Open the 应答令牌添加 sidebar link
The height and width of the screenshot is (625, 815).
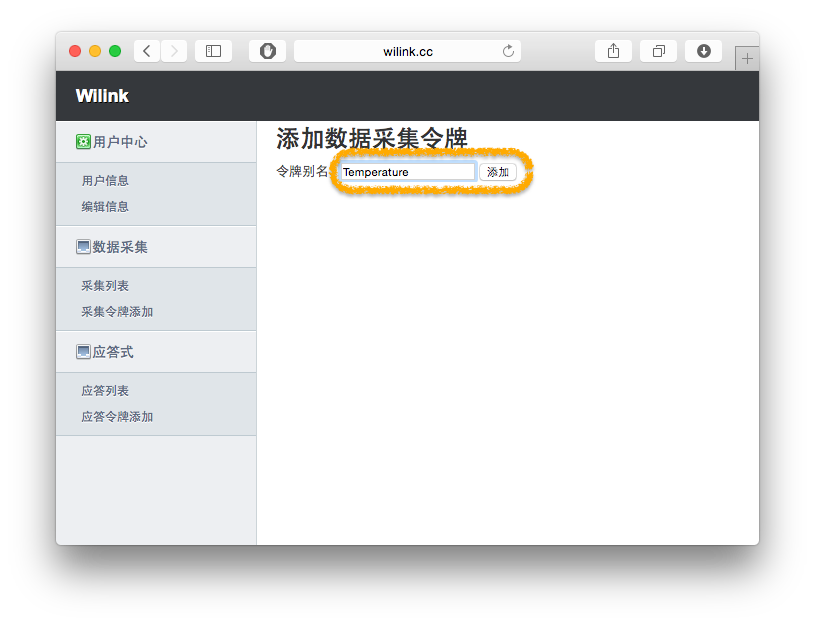click(117, 416)
